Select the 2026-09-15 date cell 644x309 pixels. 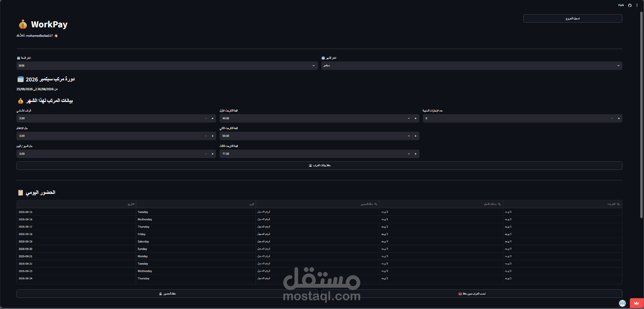tap(76, 212)
